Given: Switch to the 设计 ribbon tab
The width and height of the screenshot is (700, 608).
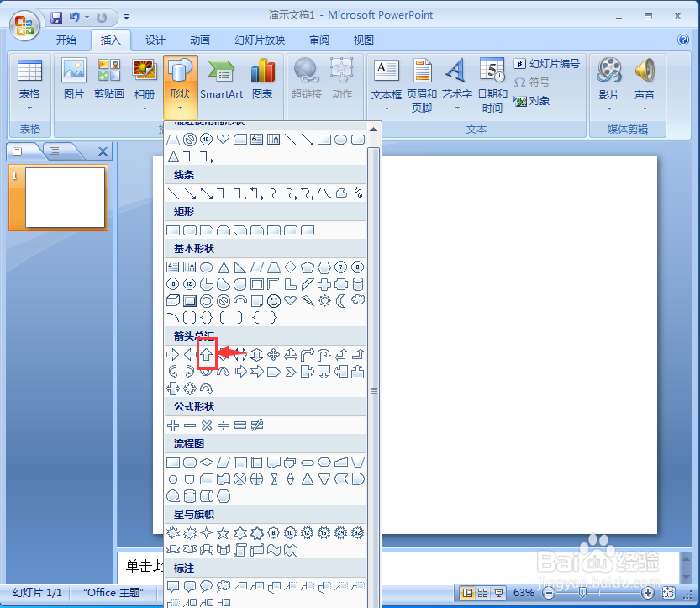Looking at the screenshot, I should [155, 40].
